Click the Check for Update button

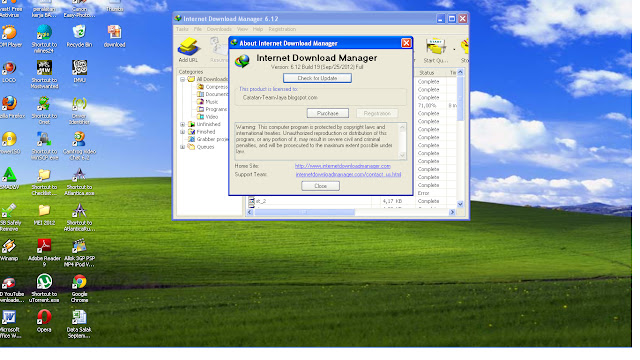317,78
